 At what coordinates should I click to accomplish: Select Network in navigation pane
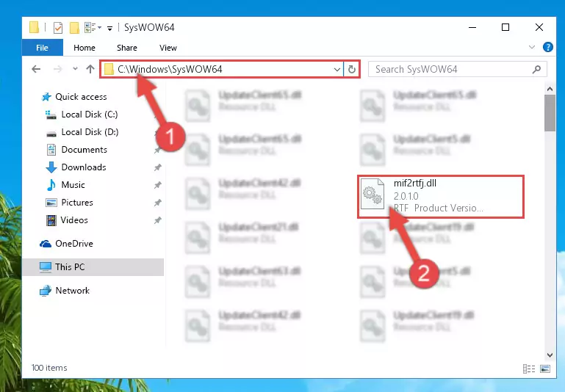click(73, 291)
